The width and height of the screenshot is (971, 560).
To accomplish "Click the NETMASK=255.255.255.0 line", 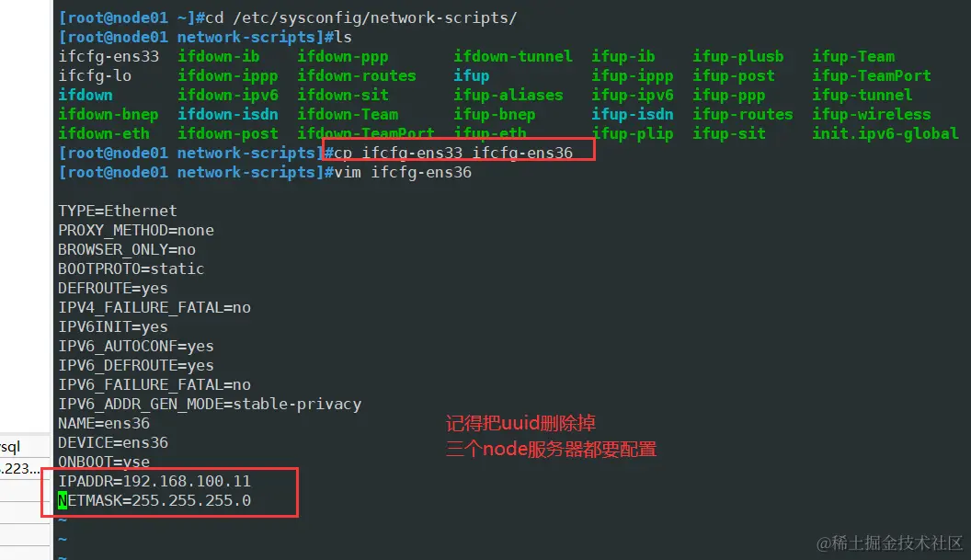I will (x=154, y=500).
